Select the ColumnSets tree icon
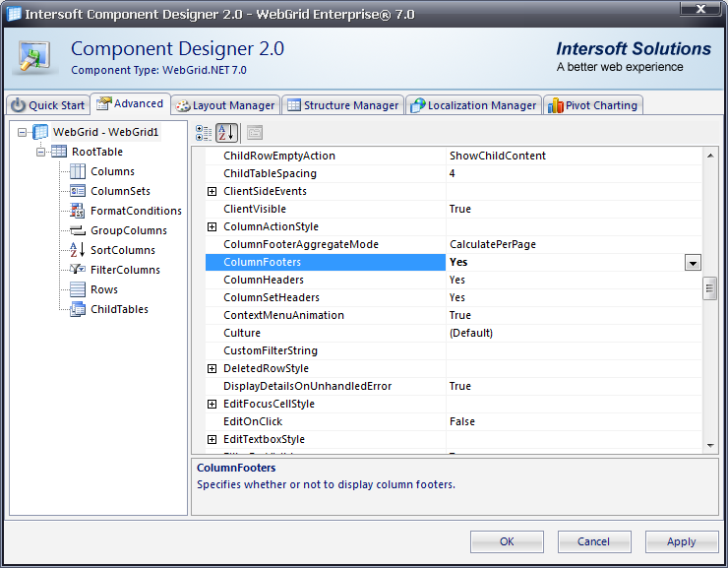The width and height of the screenshot is (728, 568). click(x=78, y=191)
